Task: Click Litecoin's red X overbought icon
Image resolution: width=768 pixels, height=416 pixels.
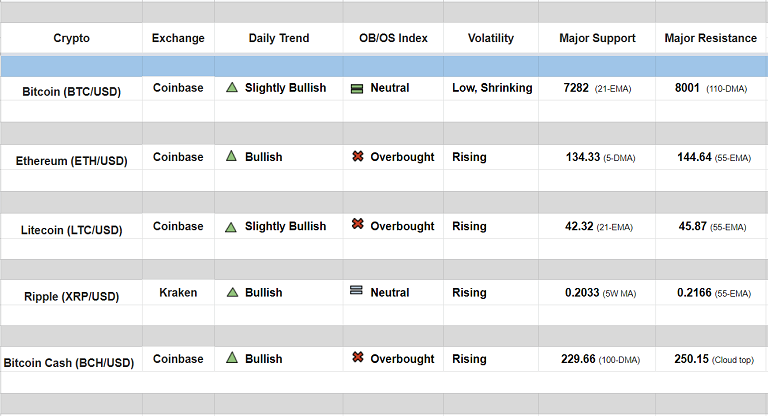Action: pos(357,225)
